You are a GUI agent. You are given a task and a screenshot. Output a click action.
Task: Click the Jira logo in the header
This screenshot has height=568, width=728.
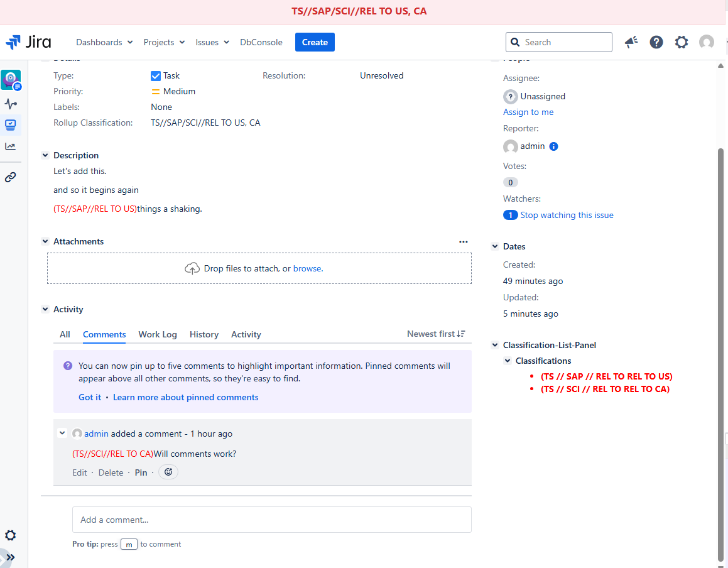click(29, 42)
